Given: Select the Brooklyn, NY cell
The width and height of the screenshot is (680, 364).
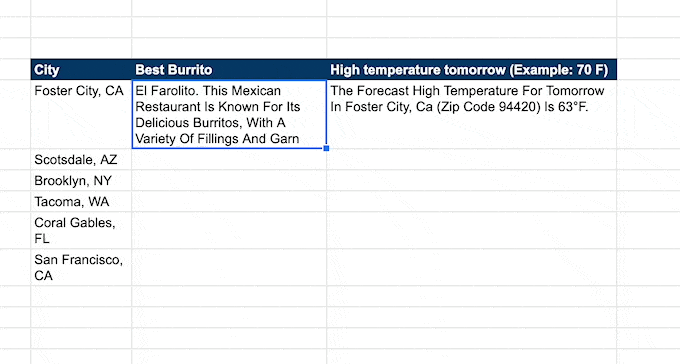Looking at the screenshot, I should tap(81, 180).
